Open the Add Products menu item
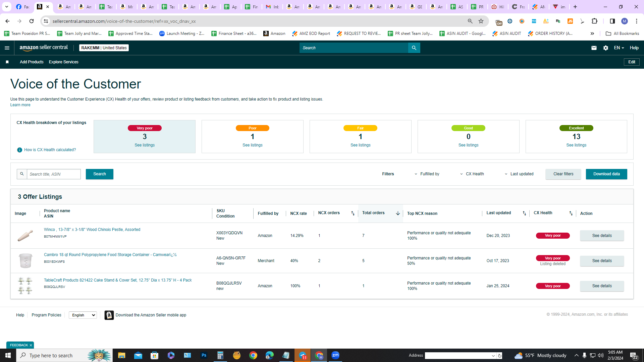 coord(32,62)
